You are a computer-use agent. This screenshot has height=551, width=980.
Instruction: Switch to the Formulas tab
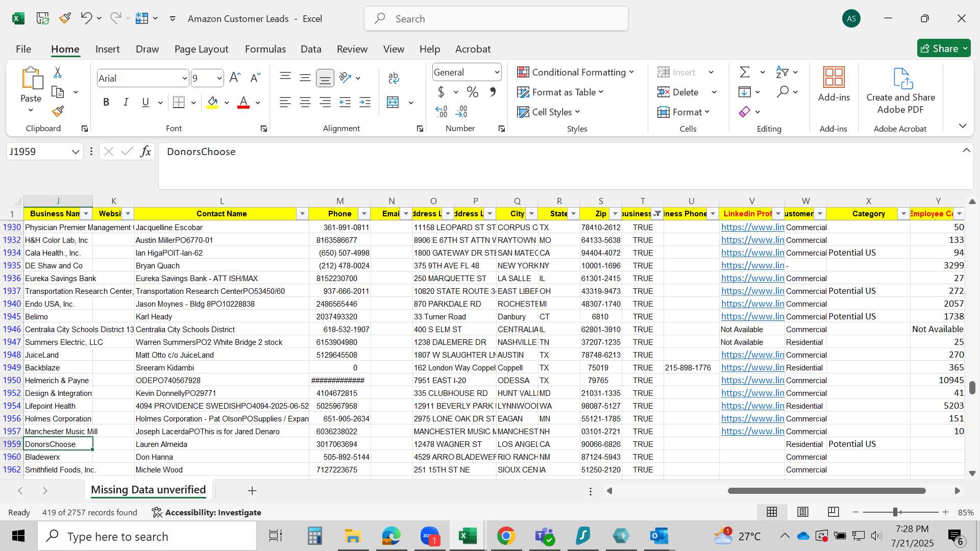[x=265, y=49]
